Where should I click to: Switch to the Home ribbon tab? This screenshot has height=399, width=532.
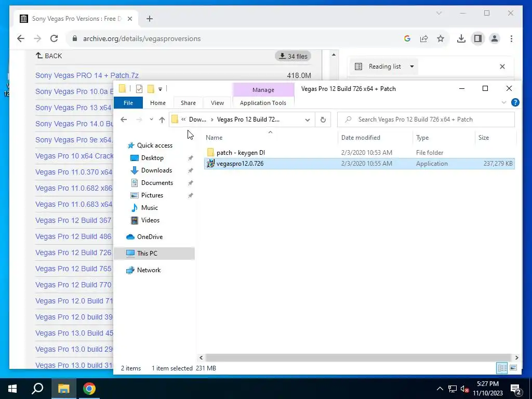tap(158, 103)
